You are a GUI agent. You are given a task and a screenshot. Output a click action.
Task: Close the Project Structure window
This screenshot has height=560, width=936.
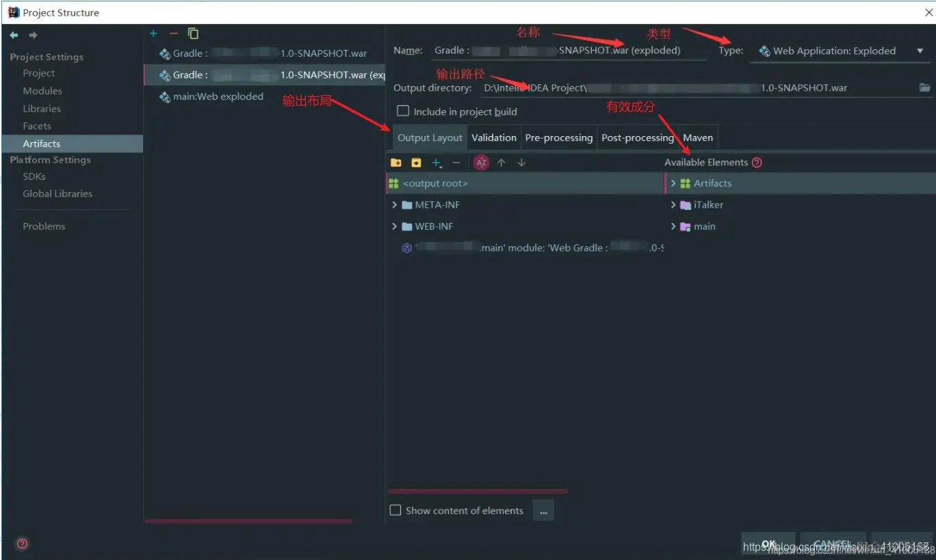(928, 12)
